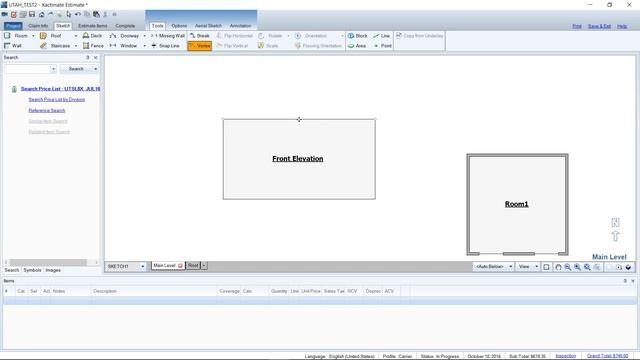Click into the search input field
This screenshot has height=360, width=640.
[x=28, y=69]
